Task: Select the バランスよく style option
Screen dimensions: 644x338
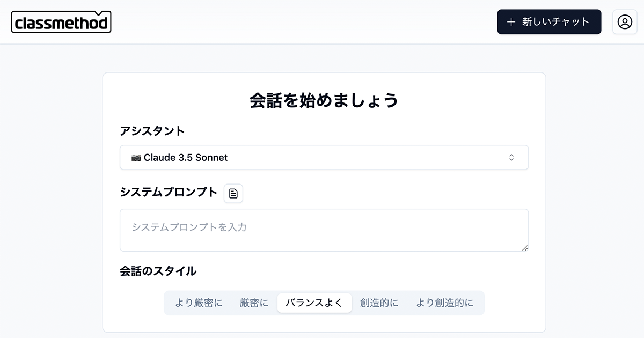Action: (314, 303)
